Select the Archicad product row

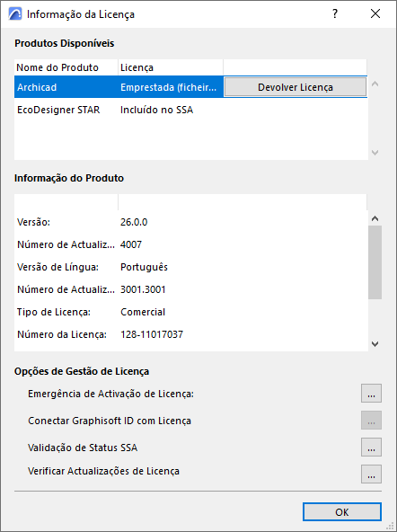[x=190, y=87]
